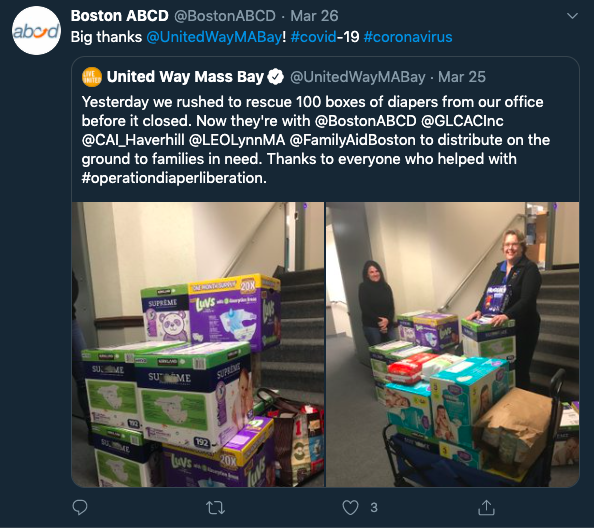Click the verified badge beside United Way

(275, 77)
